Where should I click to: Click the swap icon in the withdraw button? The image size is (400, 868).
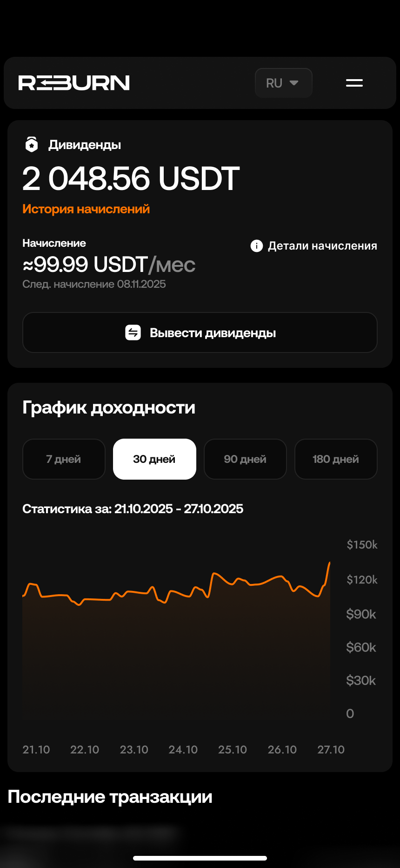(133, 332)
